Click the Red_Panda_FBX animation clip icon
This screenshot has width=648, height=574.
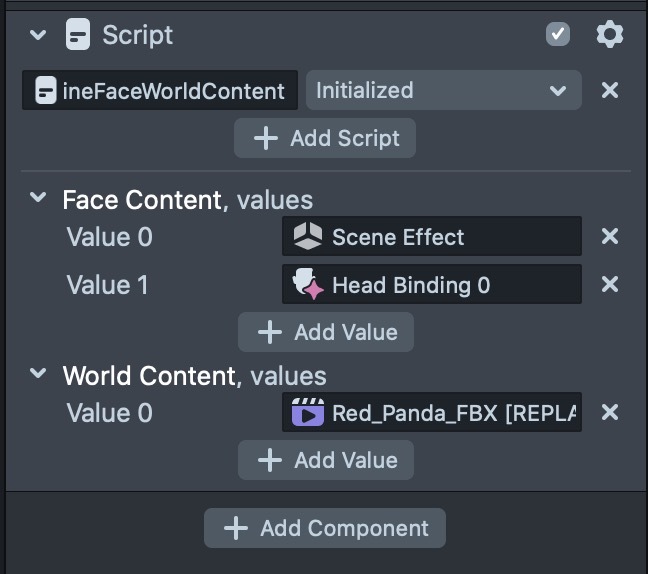(307, 413)
